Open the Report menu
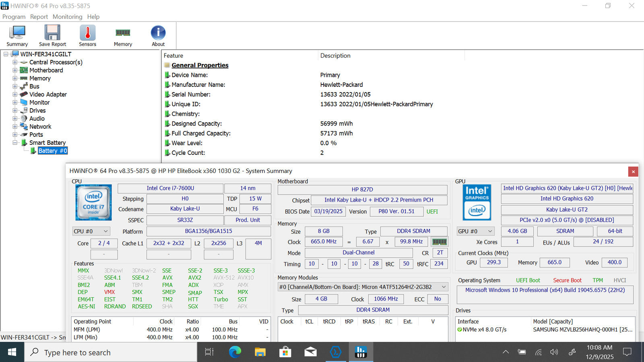Viewport: 644px width, 362px height. pos(39,17)
